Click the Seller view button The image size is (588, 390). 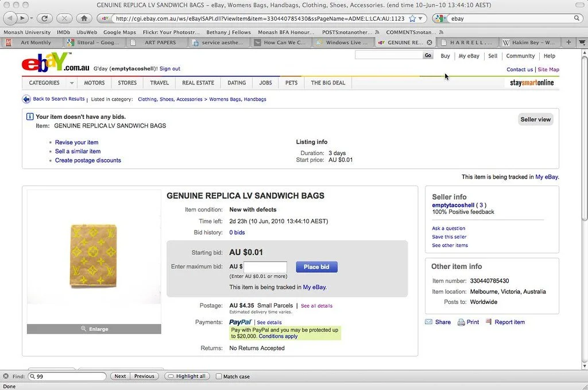coord(536,119)
